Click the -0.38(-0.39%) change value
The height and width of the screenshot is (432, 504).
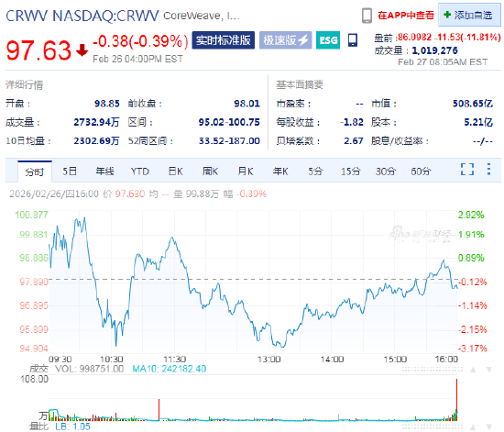(140, 41)
